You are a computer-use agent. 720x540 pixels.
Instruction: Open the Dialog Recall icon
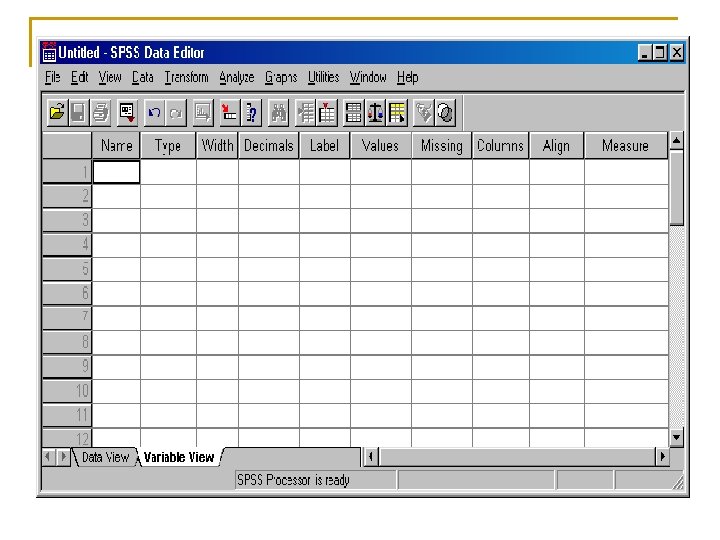point(127,112)
